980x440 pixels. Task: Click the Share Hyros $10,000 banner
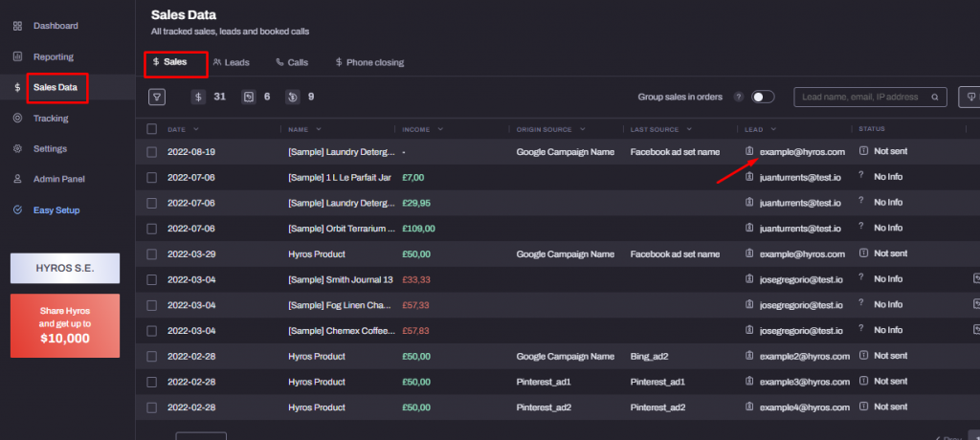(65, 325)
